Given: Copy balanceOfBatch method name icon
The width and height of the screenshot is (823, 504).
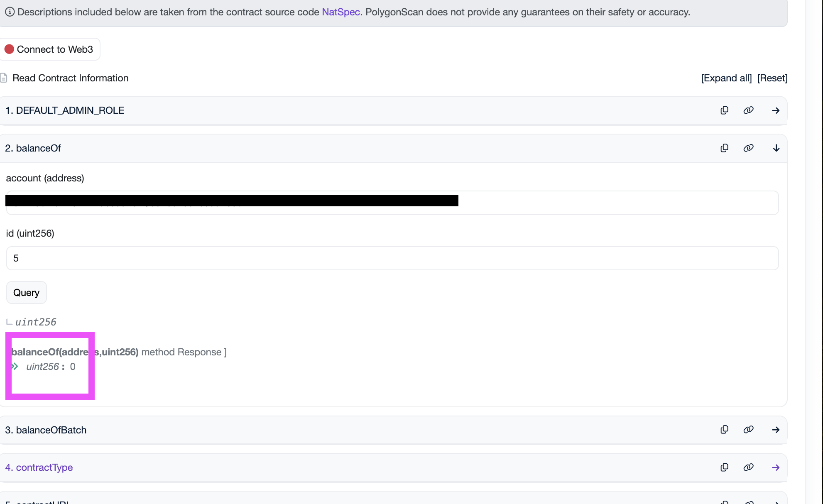Looking at the screenshot, I should point(724,430).
